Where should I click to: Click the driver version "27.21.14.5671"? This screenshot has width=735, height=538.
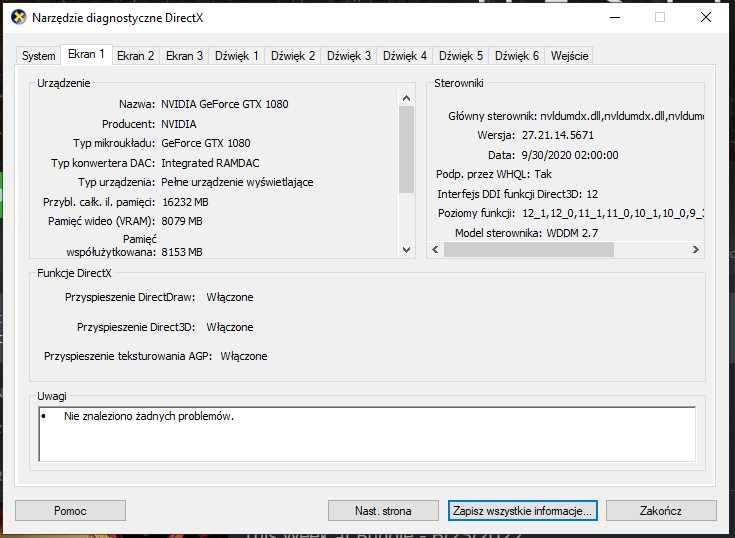click(x=558, y=135)
